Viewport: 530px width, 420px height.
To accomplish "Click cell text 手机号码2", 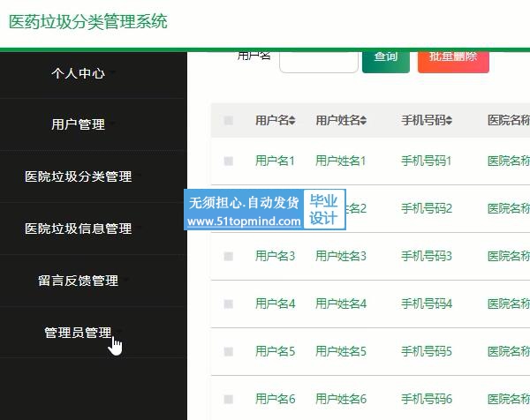I will [427, 208].
